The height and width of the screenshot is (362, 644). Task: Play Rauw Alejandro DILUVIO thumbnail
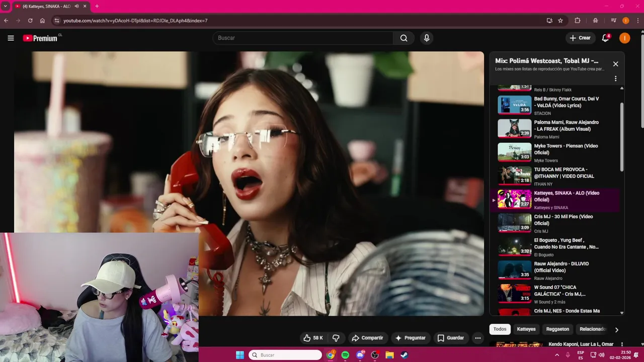click(x=514, y=270)
